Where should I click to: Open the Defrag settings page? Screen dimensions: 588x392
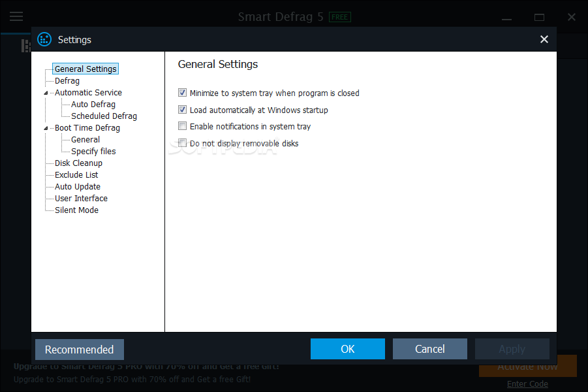[67, 81]
